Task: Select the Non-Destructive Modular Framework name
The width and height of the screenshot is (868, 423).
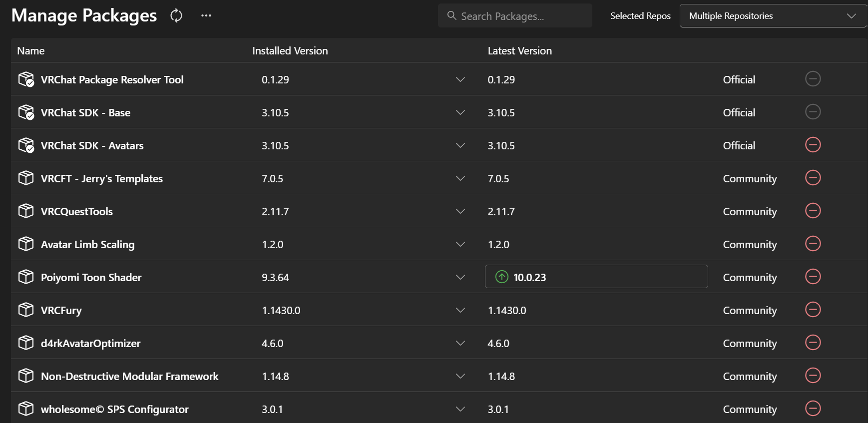Action: [130, 377]
